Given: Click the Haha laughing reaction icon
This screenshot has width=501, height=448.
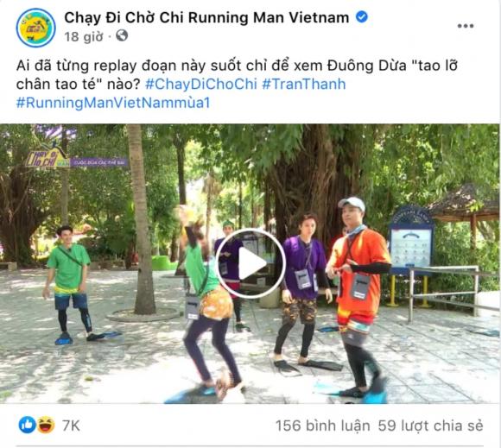Looking at the screenshot, I should [46, 425].
